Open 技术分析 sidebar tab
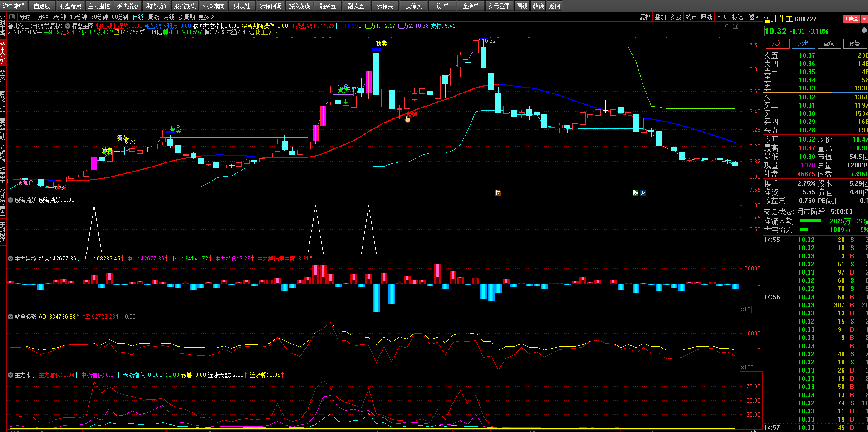 coord(3,53)
